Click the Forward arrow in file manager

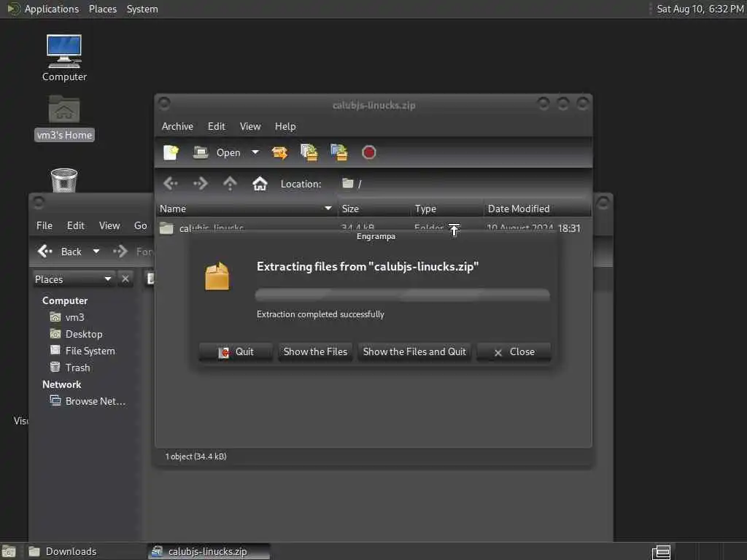(x=120, y=252)
